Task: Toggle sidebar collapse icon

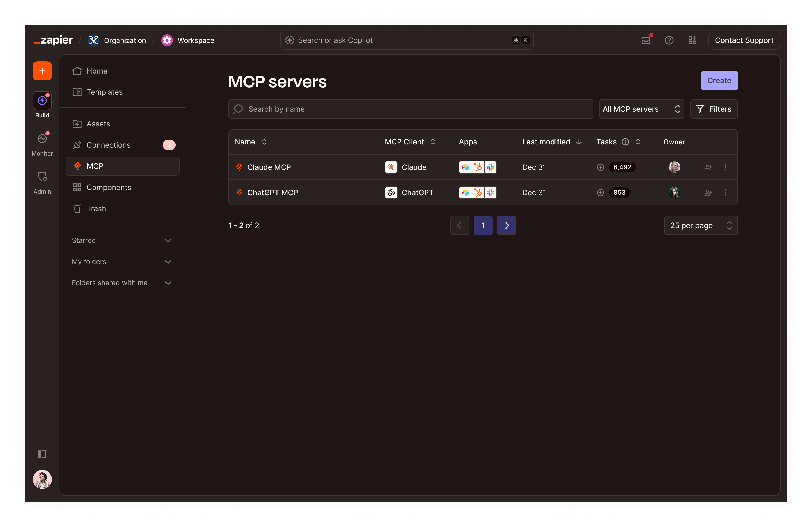Action: tap(42, 453)
